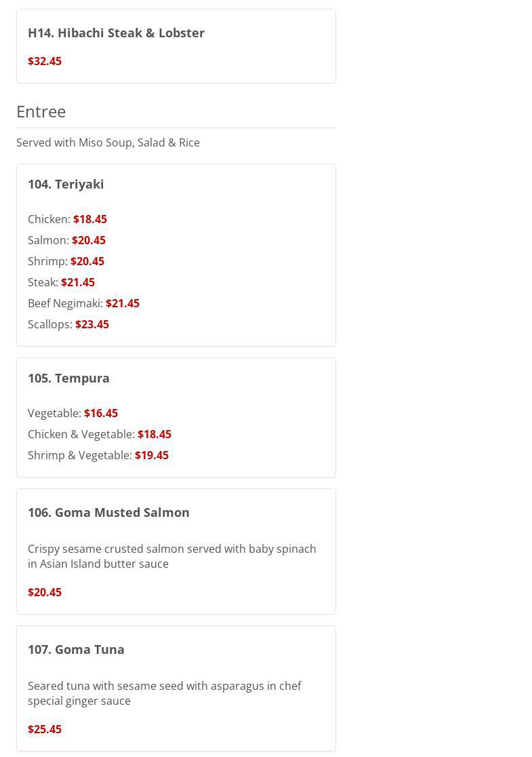Screen dimensions: 532x757
Task: Choose the Vegetable Tempura $16.45 option
Action: [73, 413]
